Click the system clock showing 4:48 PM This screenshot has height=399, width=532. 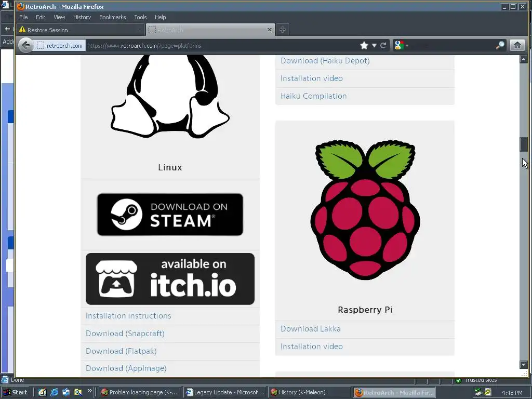point(512,393)
